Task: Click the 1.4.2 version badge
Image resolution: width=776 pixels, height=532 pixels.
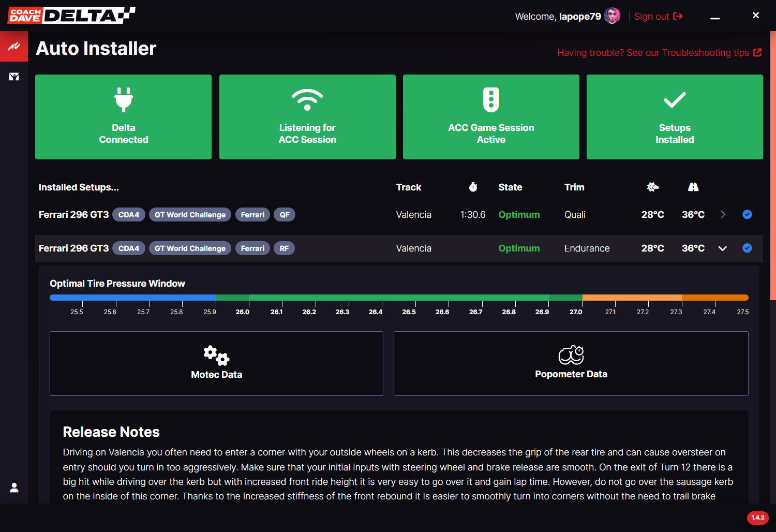Action: click(x=758, y=518)
